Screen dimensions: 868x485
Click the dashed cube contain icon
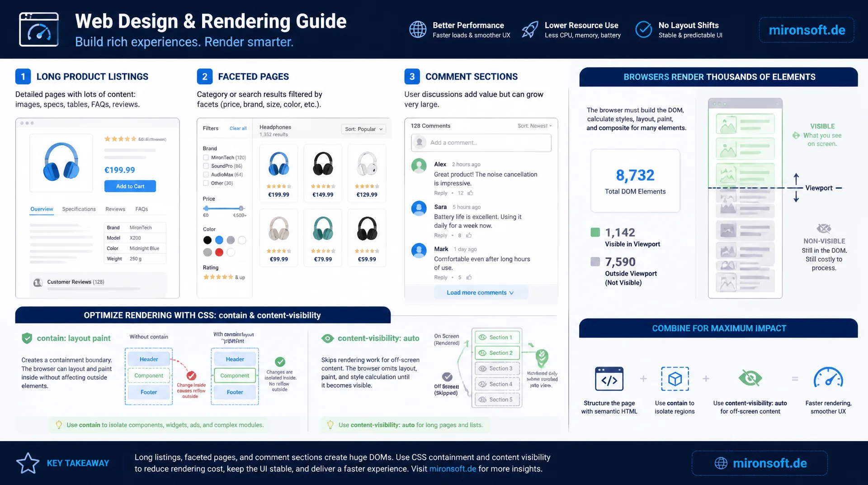coord(675,379)
